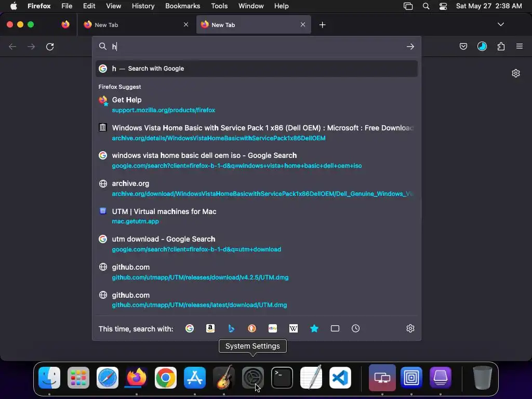The image size is (532, 399).
Task: Open a new tab with plus button
Action: 322,25
